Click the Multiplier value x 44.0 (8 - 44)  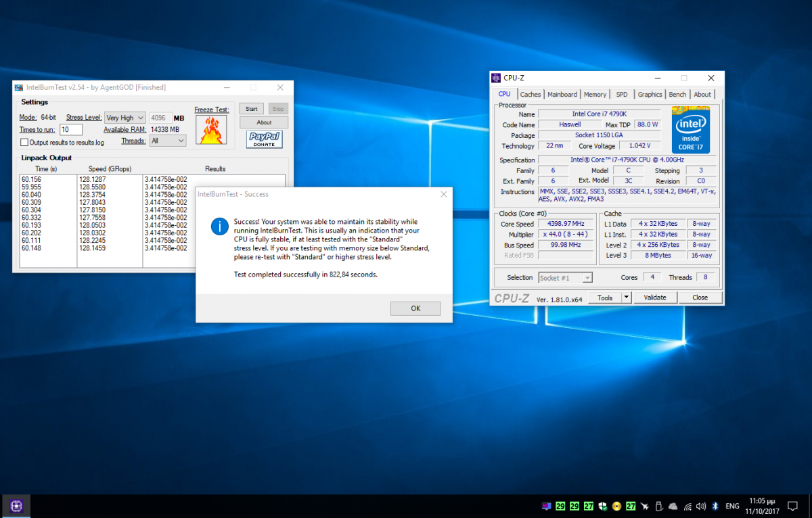[566, 234]
